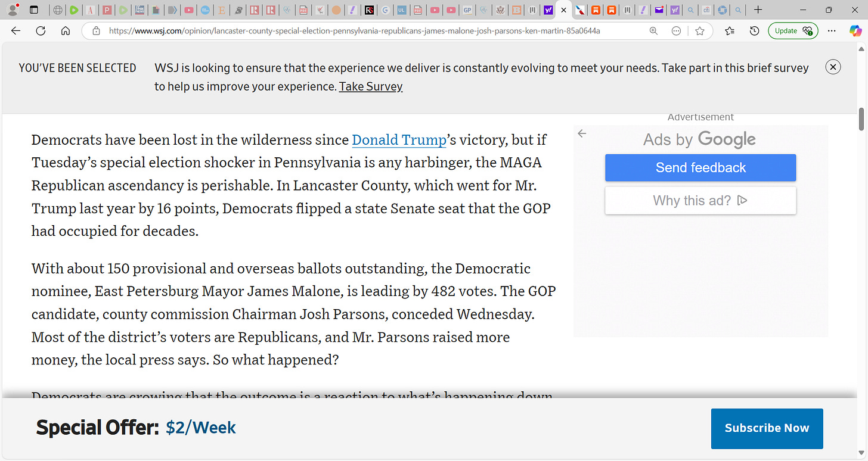Viewport: 868px width, 461px height.
Task: Switch to the Google G tab
Action: coord(385,10)
